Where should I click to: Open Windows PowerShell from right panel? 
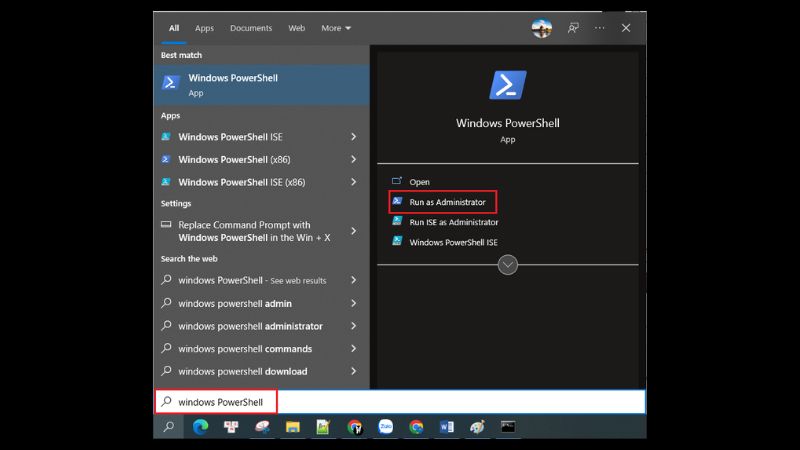pos(419,182)
